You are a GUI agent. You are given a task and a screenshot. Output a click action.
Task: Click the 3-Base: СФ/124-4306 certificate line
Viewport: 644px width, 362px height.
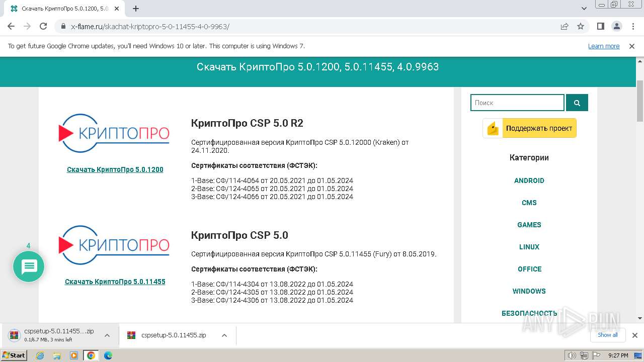272,300
